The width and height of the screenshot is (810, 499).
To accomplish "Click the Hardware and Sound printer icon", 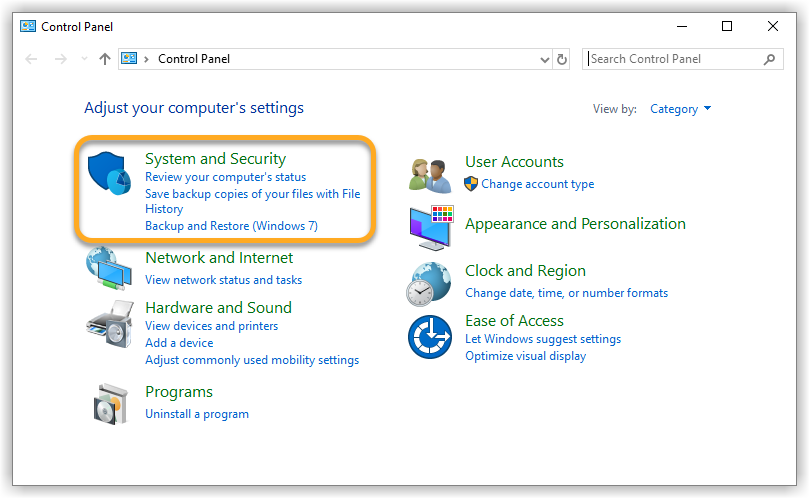I will click(110, 323).
